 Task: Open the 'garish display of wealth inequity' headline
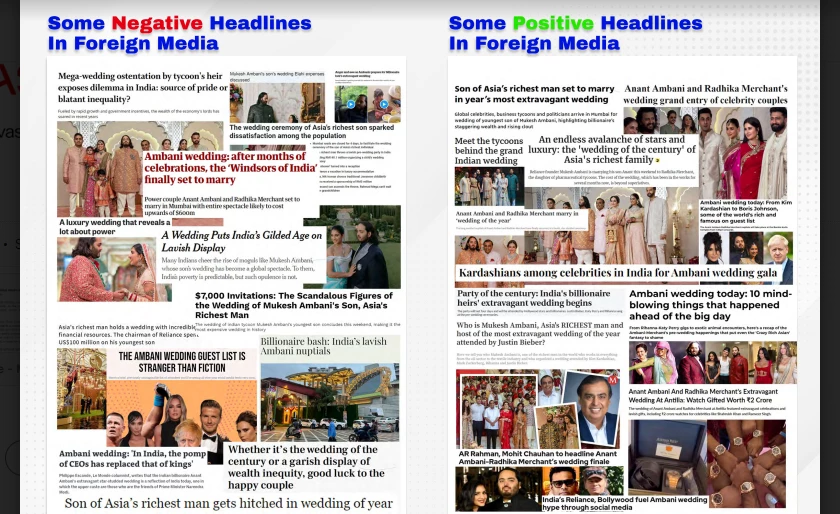[x=306, y=467]
